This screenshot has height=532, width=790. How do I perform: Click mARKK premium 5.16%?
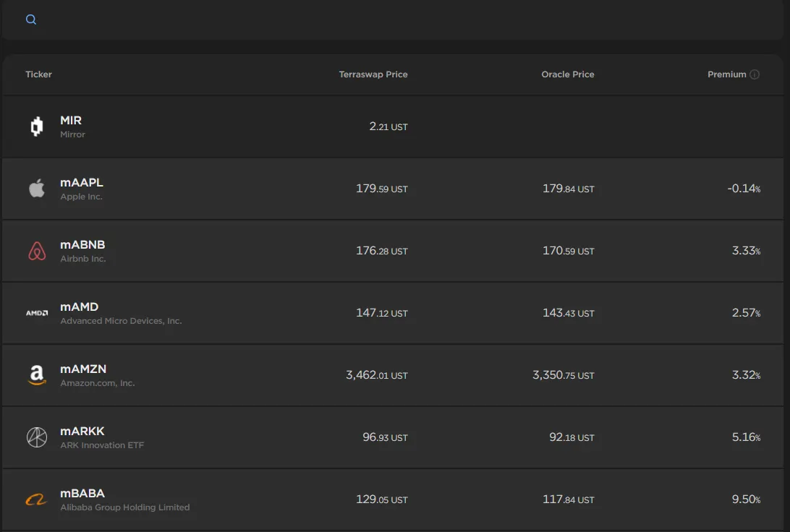pyautogui.click(x=746, y=437)
